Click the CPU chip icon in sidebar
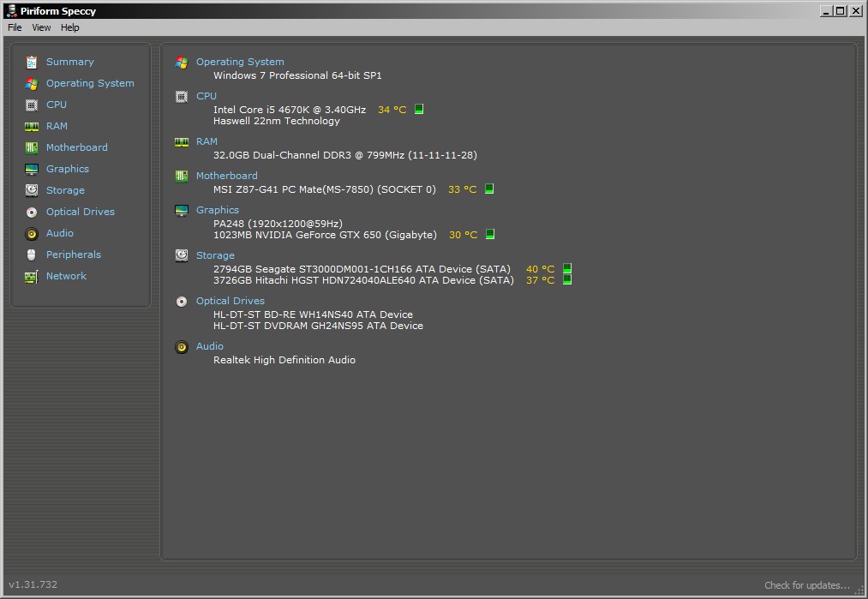This screenshot has width=868, height=599. 32,105
